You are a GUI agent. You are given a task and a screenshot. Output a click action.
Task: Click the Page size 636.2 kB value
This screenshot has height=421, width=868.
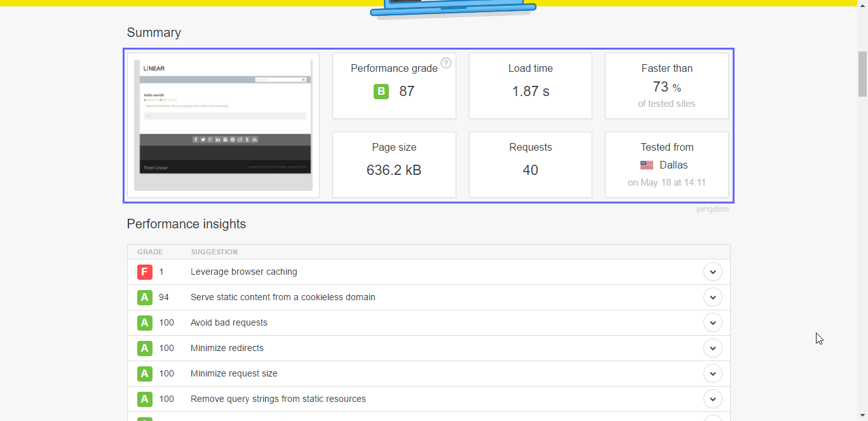[x=394, y=170]
